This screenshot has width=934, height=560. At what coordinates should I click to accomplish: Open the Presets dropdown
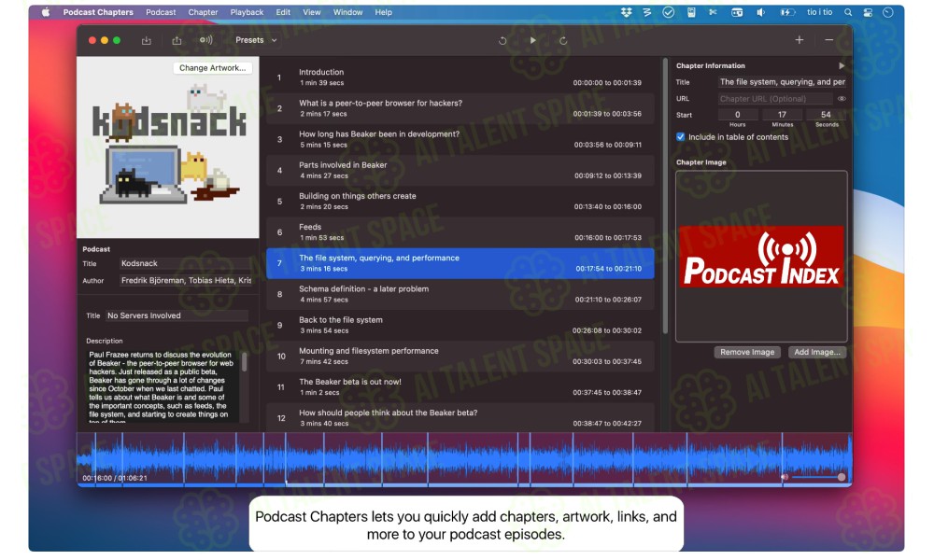[x=256, y=40]
